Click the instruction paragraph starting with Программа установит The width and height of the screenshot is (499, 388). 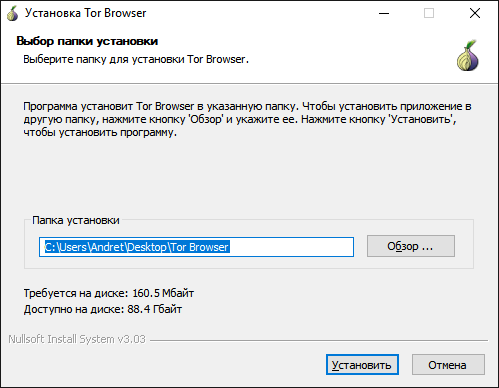click(247, 119)
